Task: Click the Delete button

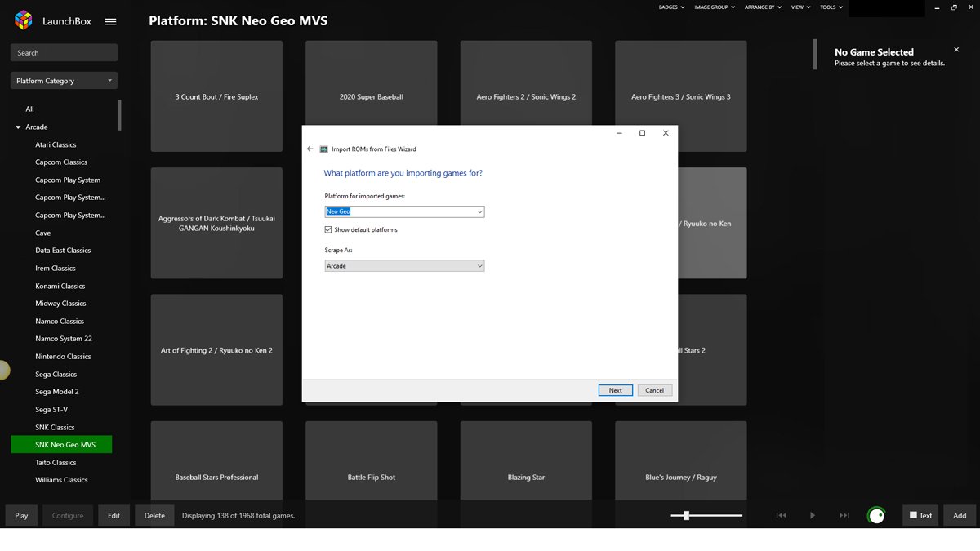Action: (154, 515)
